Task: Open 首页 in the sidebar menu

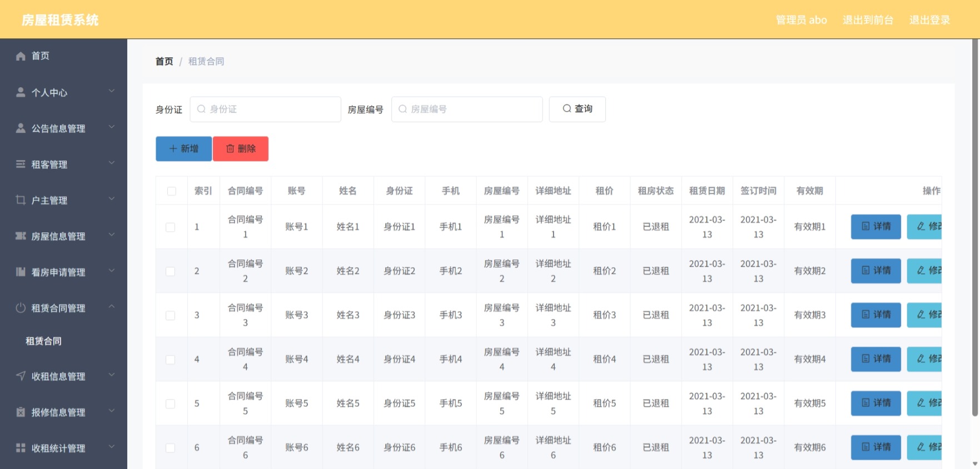Action: pos(63,56)
